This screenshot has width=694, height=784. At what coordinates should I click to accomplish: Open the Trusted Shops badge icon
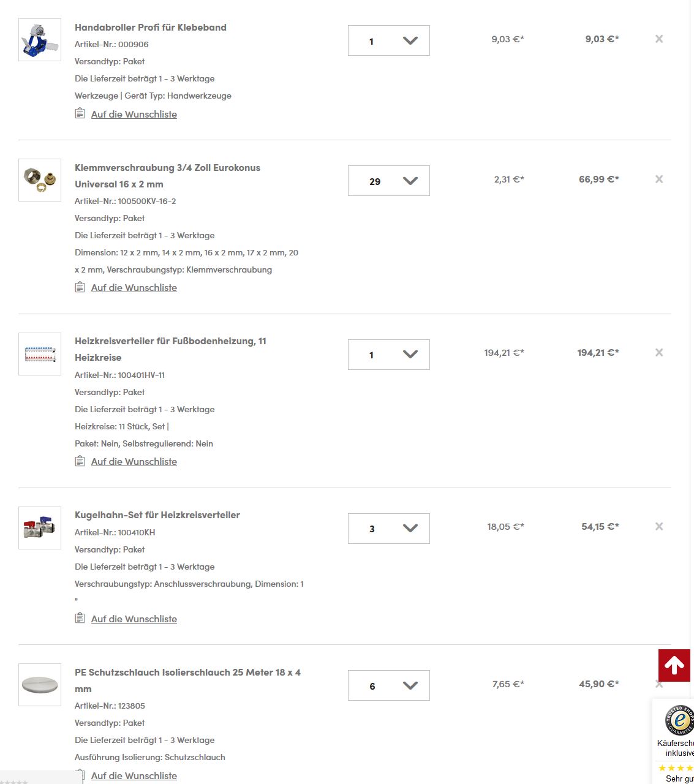pos(679,720)
